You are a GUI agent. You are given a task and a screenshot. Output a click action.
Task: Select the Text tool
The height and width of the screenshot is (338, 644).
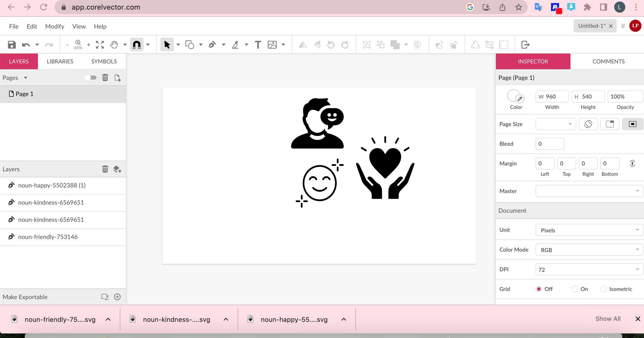tap(258, 45)
